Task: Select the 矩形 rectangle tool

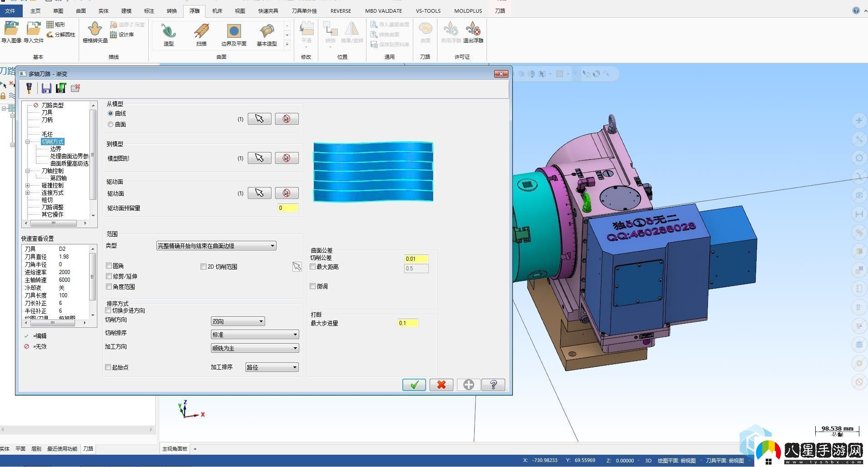Action: [56, 25]
